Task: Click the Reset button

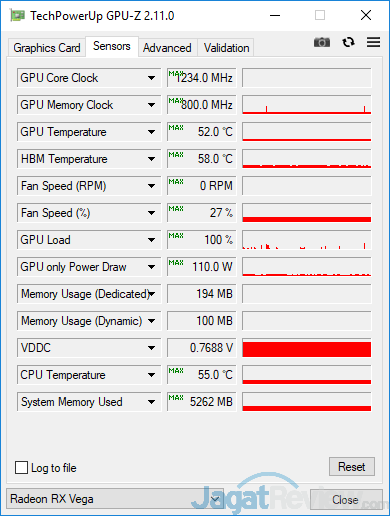Action: pos(352,467)
